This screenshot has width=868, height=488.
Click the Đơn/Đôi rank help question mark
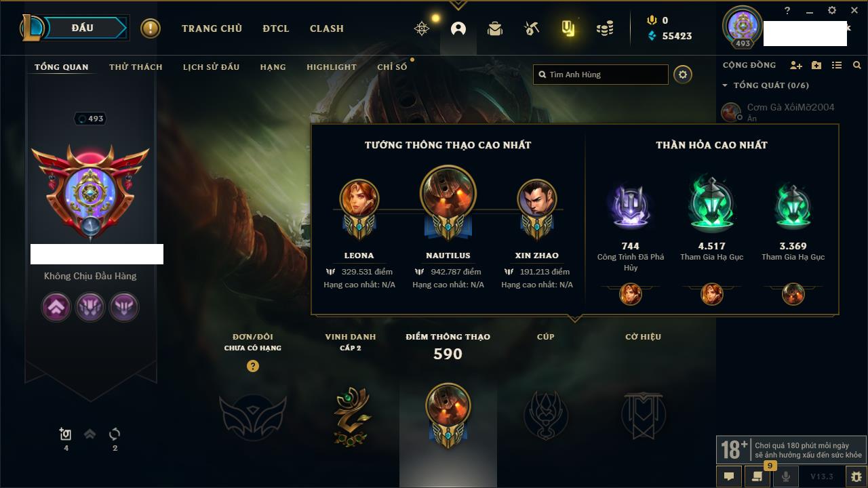point(253,366)
